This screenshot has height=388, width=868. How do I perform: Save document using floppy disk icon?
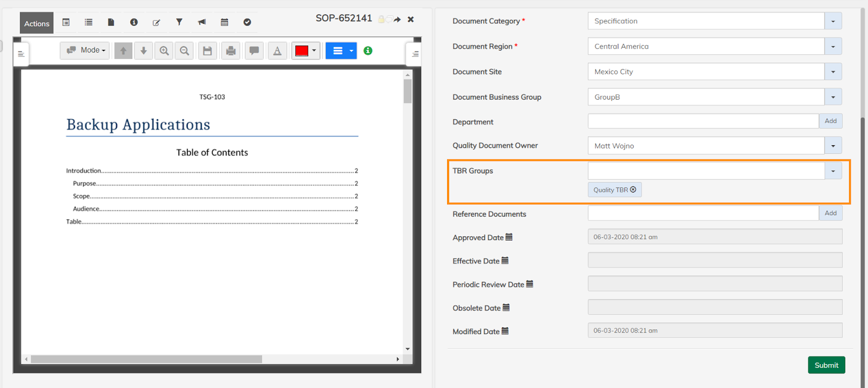[207, 51]
